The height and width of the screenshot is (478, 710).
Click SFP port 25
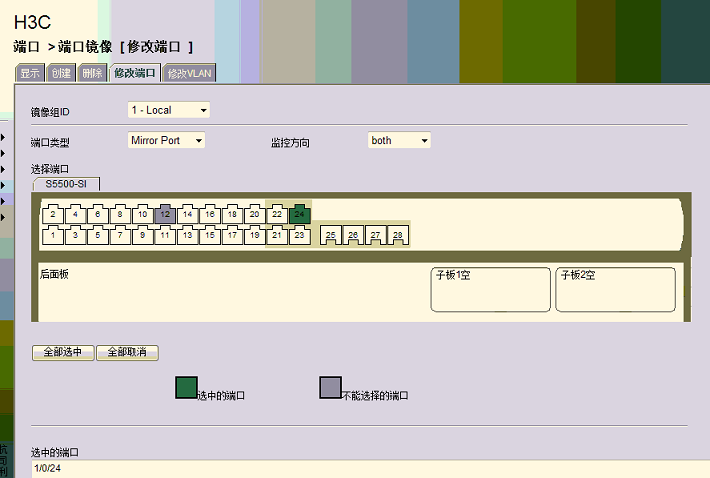[x=330, y=236]
